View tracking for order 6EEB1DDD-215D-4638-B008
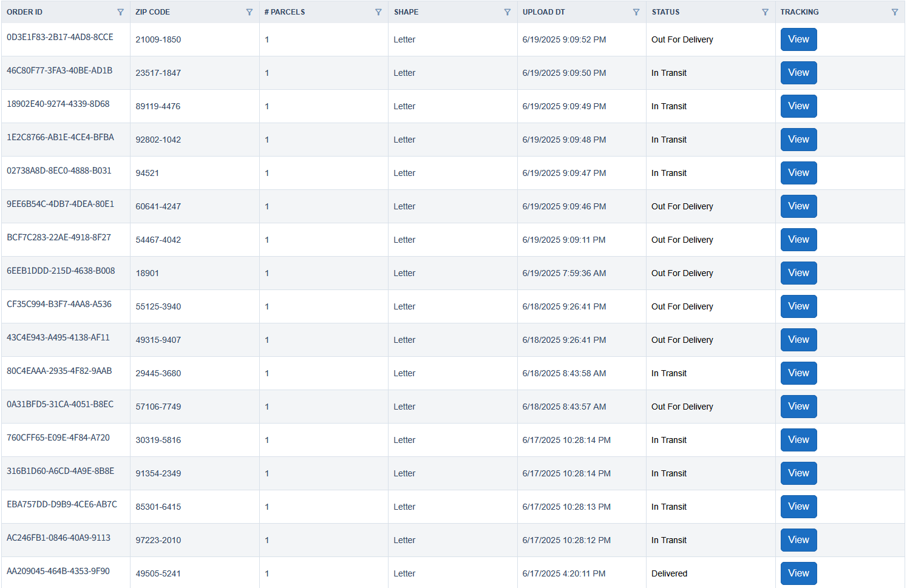 coord(798,273)
